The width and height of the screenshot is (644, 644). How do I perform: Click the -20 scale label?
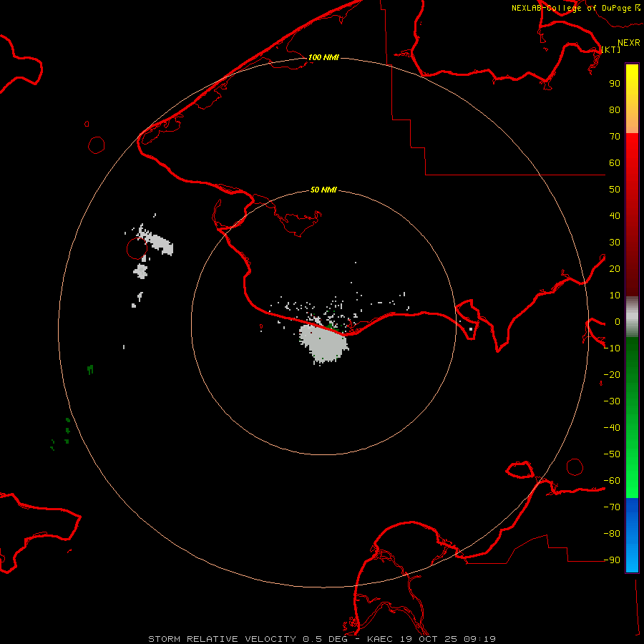[x=612, y=375]
